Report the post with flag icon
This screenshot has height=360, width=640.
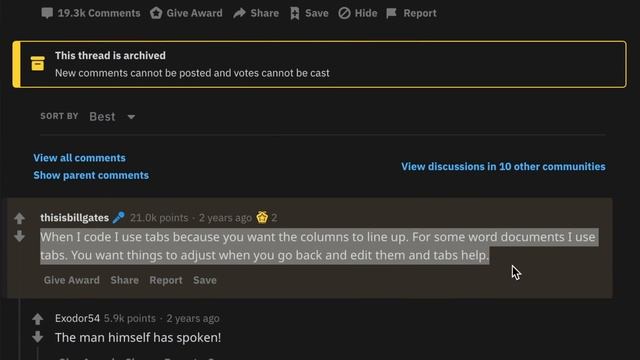coord(411,13)
